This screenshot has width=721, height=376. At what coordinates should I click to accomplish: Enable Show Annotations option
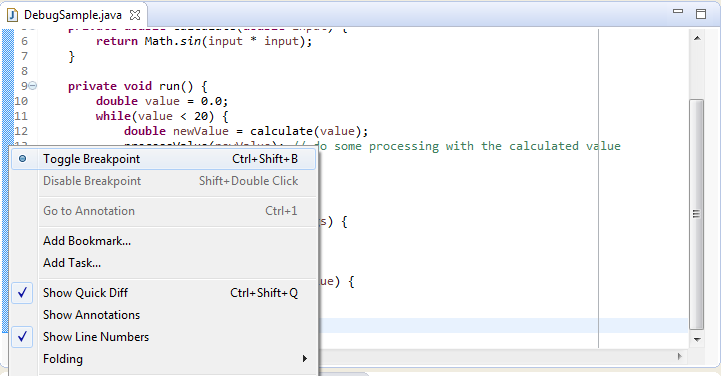163,315
